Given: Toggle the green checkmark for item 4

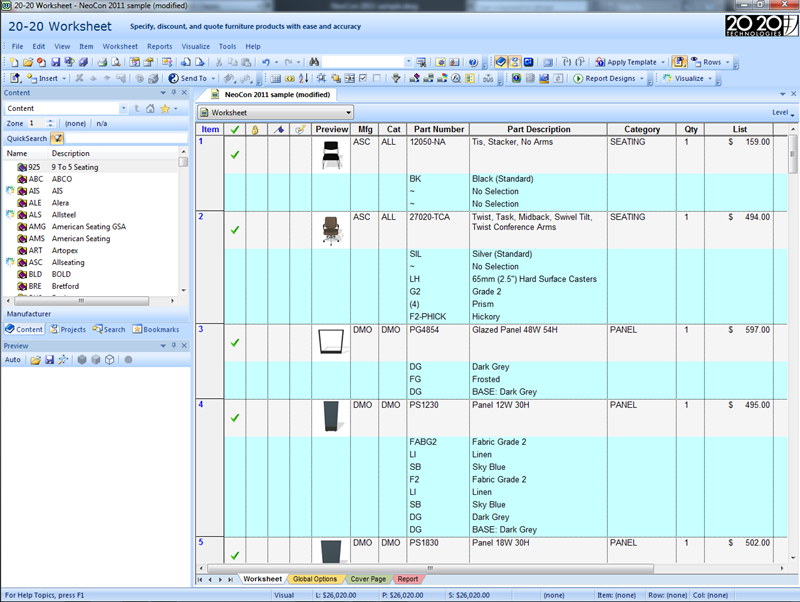Looking at the screenshot, I should [234, 418].
